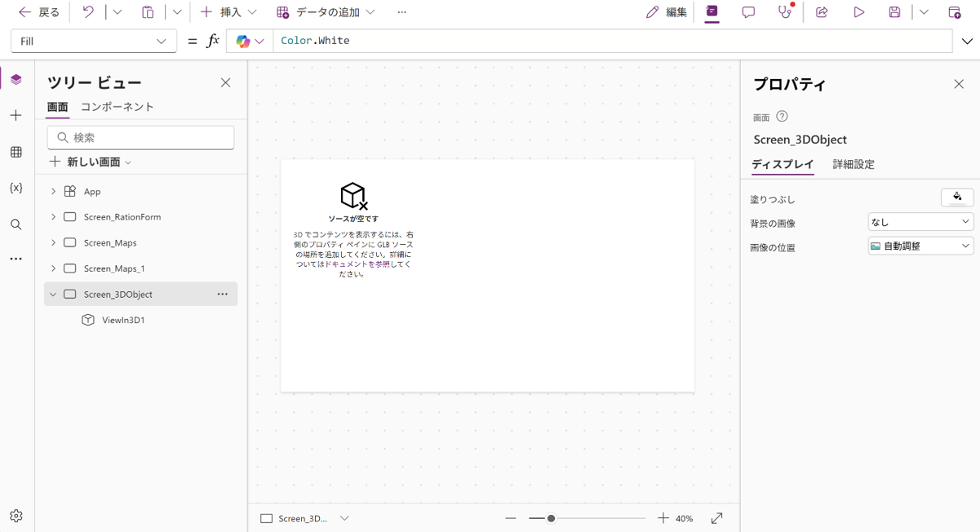Screen dimensions: 980x532
Task: Open the app checker stethoscope icon
Action: tap(784, 12)
